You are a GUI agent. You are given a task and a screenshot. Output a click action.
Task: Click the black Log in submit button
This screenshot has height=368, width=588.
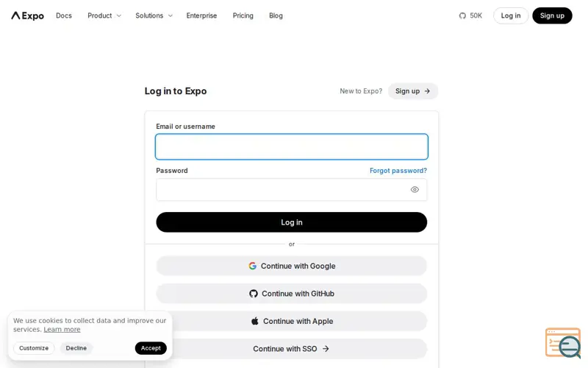coord(291,222)
